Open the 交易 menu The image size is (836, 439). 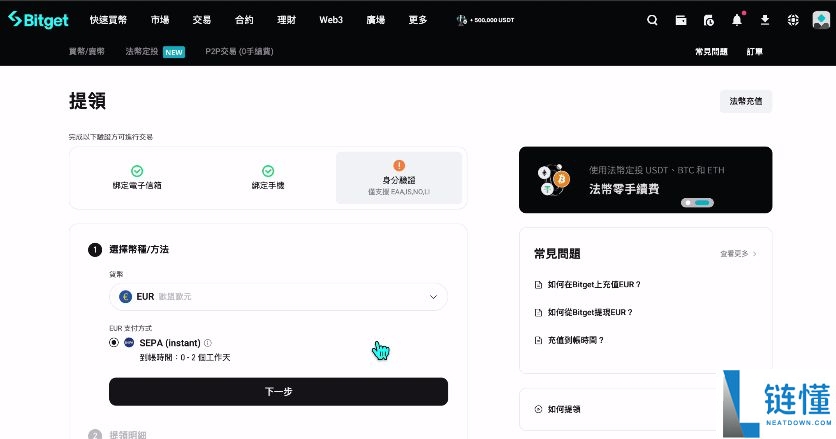(202, 20)
